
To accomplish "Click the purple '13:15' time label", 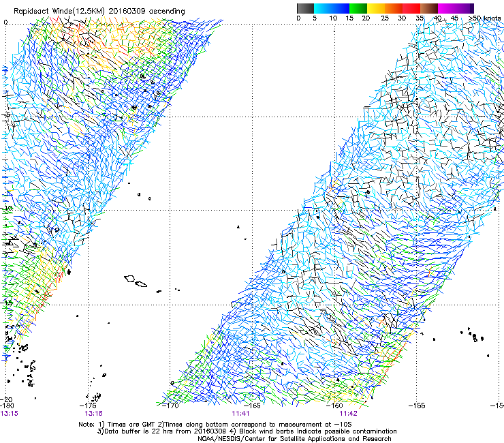I will (x=10, y=414).
